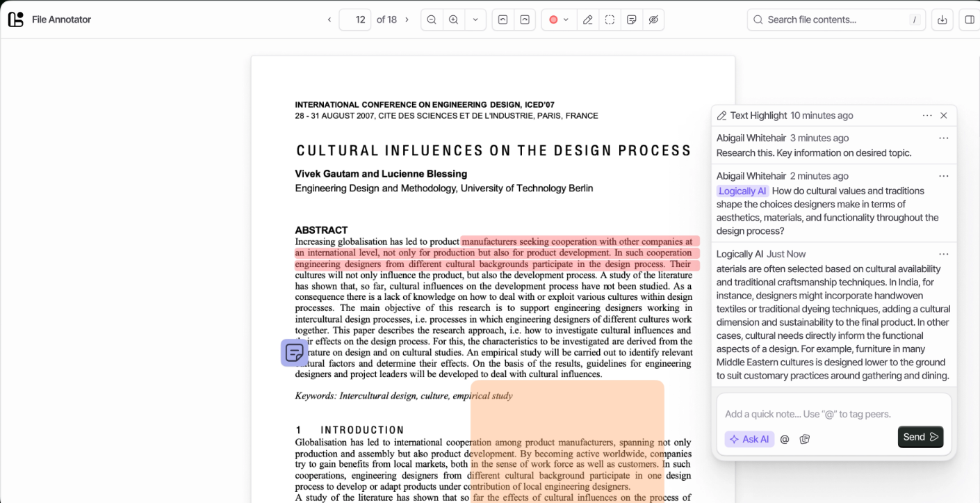980x503 pixels.
Task: Click the Text Highlight pencil icon
Action: tap(721, 115)
